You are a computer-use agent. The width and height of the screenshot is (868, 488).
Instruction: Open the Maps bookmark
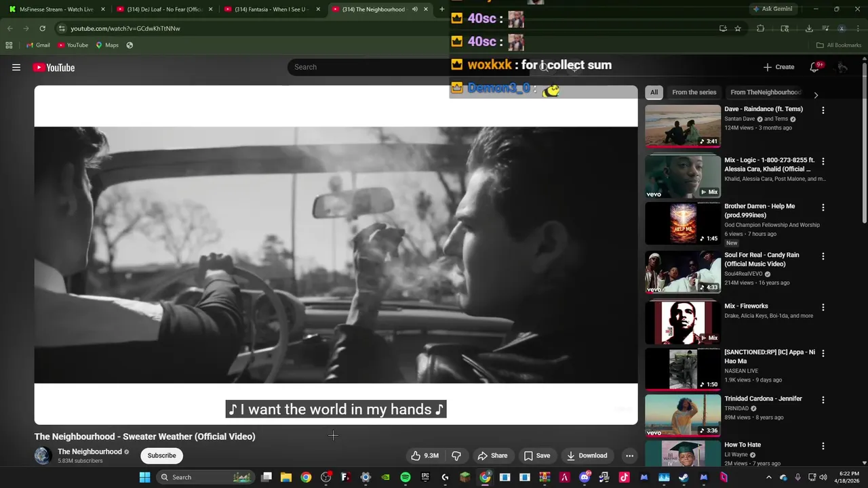[x=107, y=45]
